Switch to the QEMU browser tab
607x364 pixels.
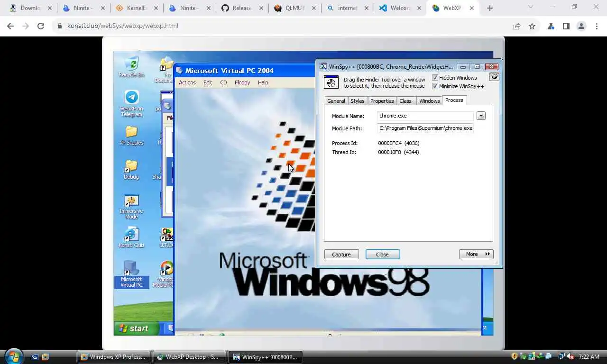(294, 8)
